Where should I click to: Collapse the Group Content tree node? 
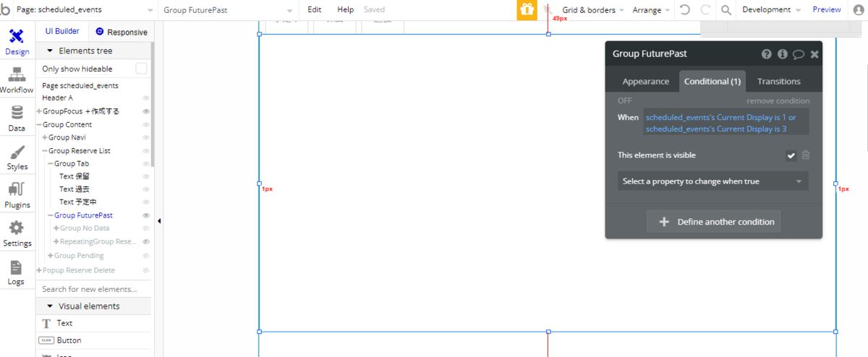click(39, 124)
